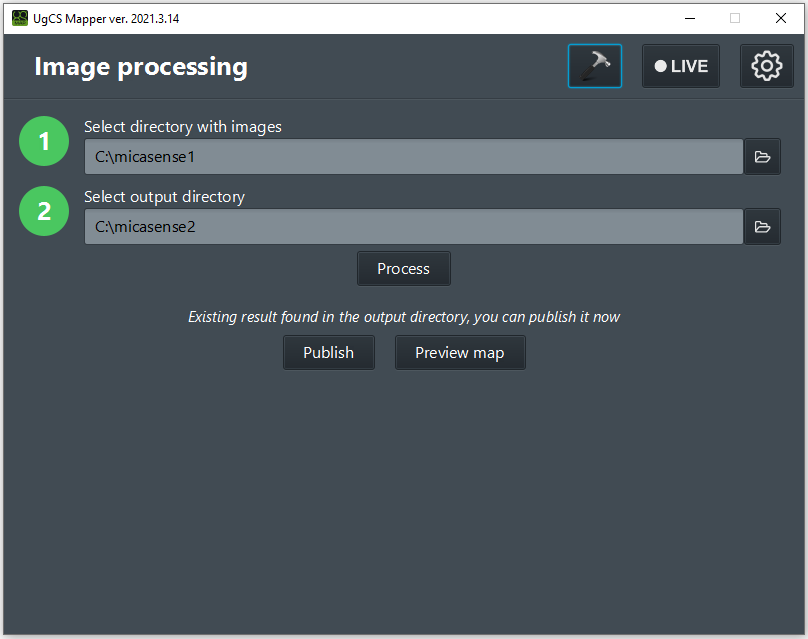This screenshot has height=639, width=808.
Task: Open the hammer image processing mode
Action: pos(595,66)
